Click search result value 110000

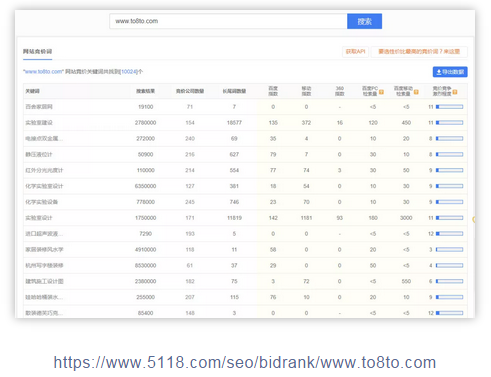coord(146,170)
